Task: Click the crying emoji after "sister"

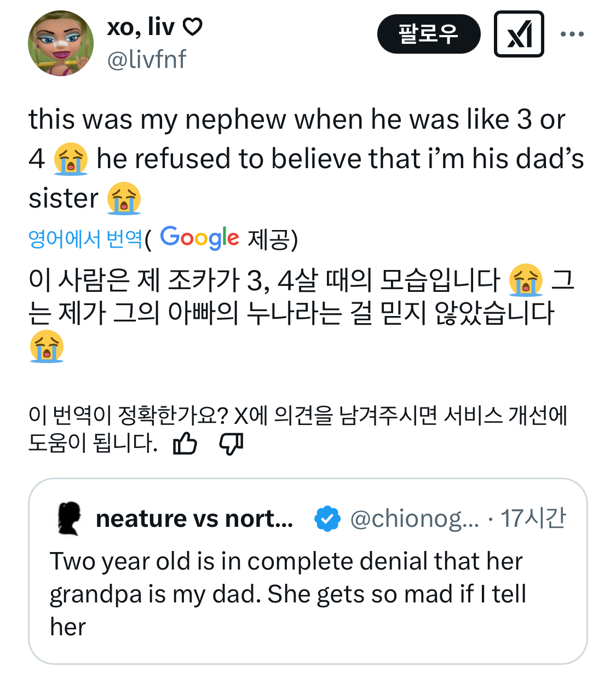Action: [x=124, y=198]
